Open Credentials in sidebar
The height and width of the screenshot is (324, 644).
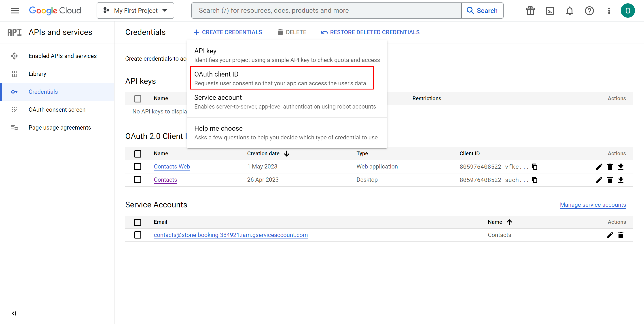coord(57,92)
